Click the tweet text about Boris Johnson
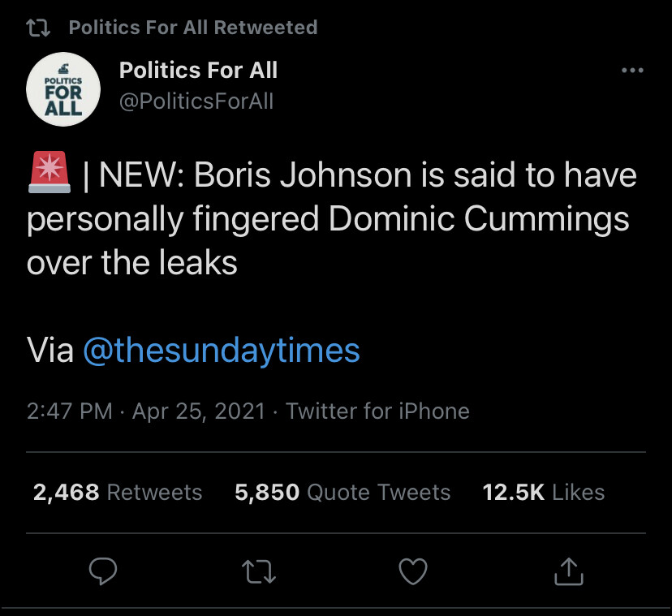672x616 pixels. (x=325, y=219)
